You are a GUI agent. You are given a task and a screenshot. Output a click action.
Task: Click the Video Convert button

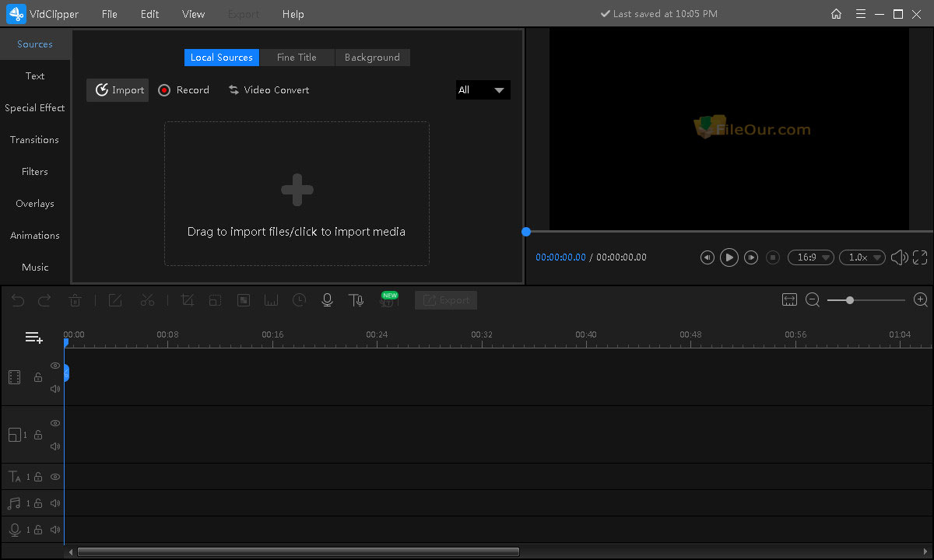coord(269,89)
